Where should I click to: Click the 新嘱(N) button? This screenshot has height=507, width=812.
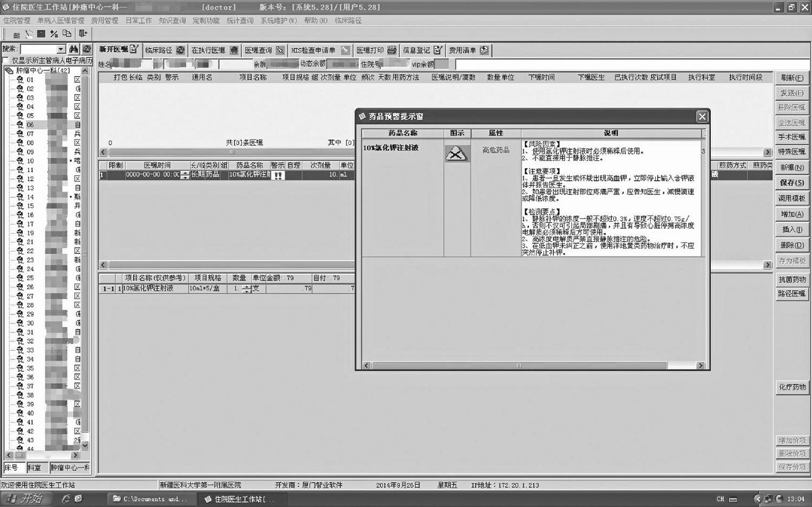coord(792,168)
